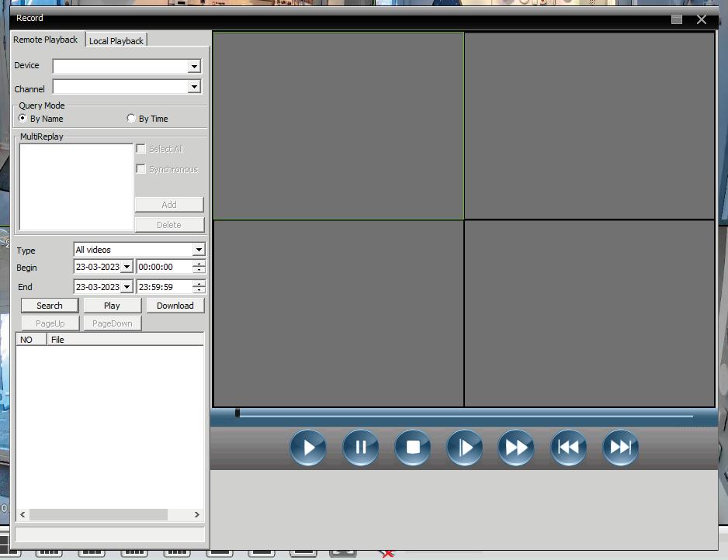Click the Search button
The height and width of the screenshot is (560, 728).
50,306
